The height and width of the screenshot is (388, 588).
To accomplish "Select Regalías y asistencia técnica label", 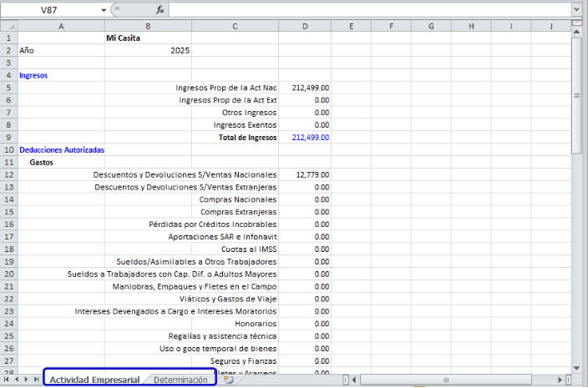I will coord(222,336).
